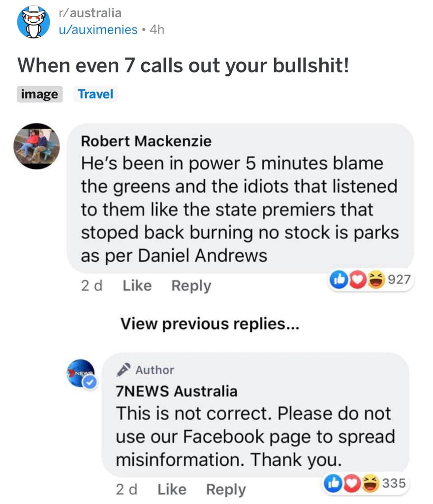Image resolution: width=433 pixels, height=504 pixels.
Task: Reply to the 7NEWS Australia comment
Action: (x=226, y=489)
